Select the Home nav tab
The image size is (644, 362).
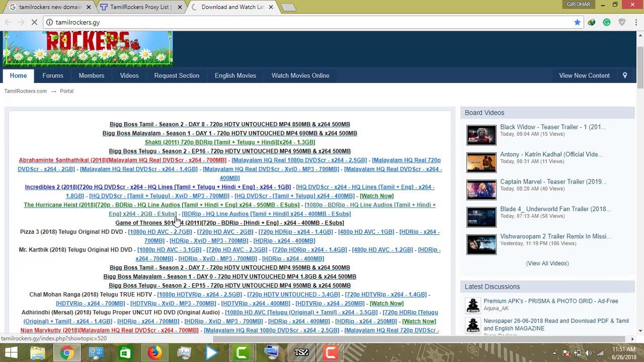coord(18,75)
